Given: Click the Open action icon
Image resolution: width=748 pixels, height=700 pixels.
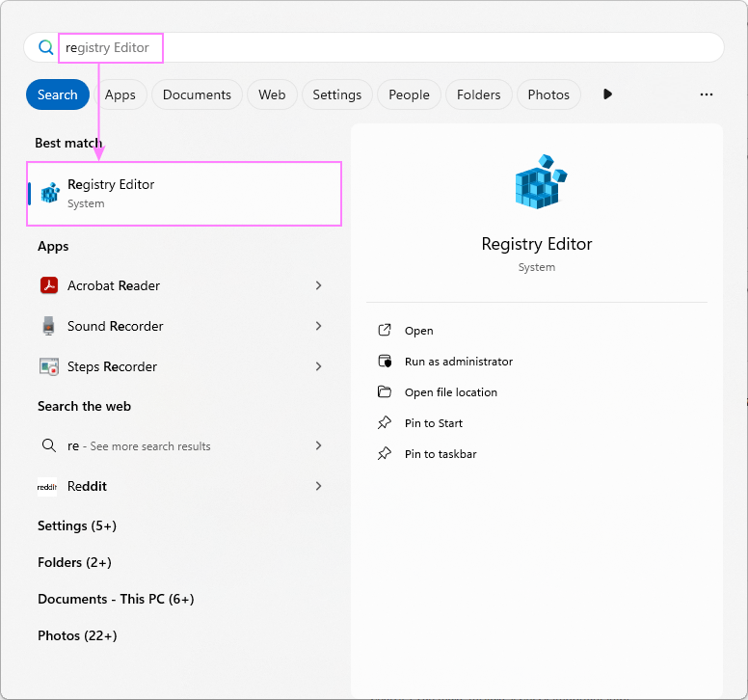Looking at the screenshot, I should (385, 330).
